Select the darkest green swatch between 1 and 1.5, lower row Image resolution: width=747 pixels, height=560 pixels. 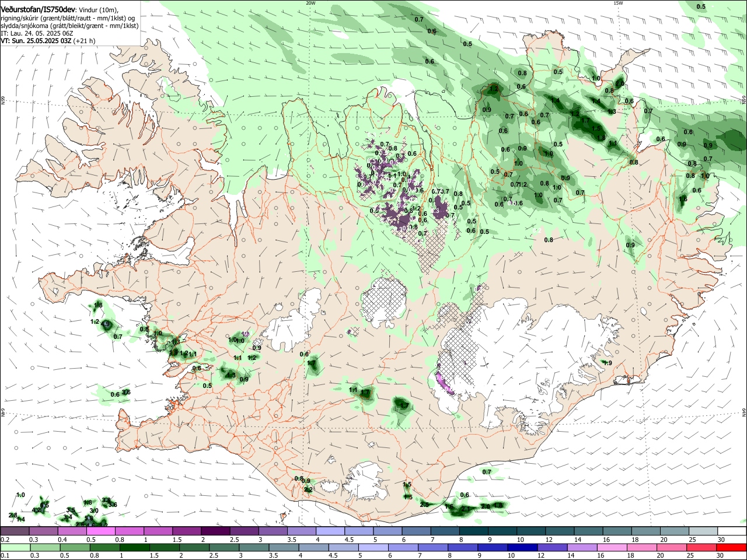tap(134, 547)
